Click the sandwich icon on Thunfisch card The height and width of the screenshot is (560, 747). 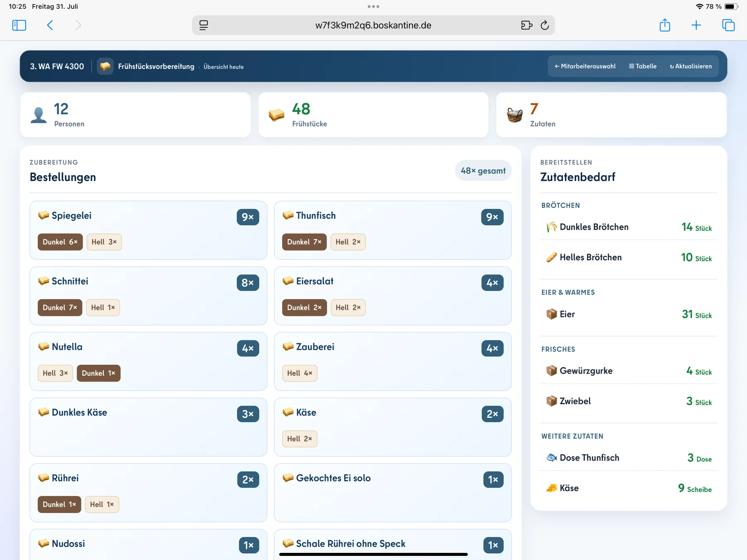[x=288, y=215]
